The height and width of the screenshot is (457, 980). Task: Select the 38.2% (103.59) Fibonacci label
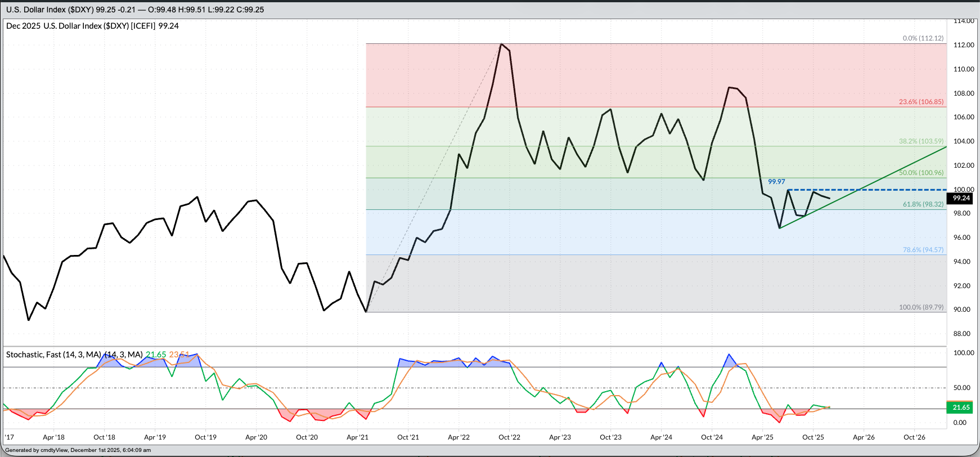point(921,141)
